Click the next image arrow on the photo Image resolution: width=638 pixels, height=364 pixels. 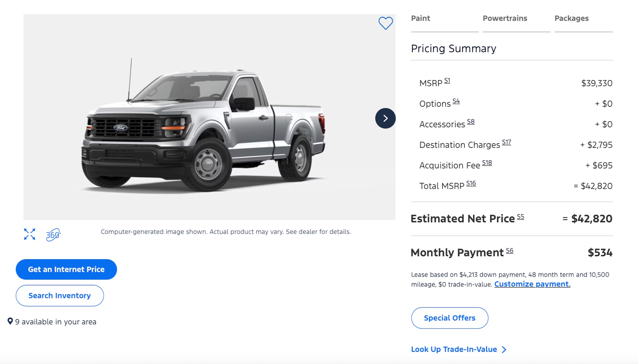(385, 119)
